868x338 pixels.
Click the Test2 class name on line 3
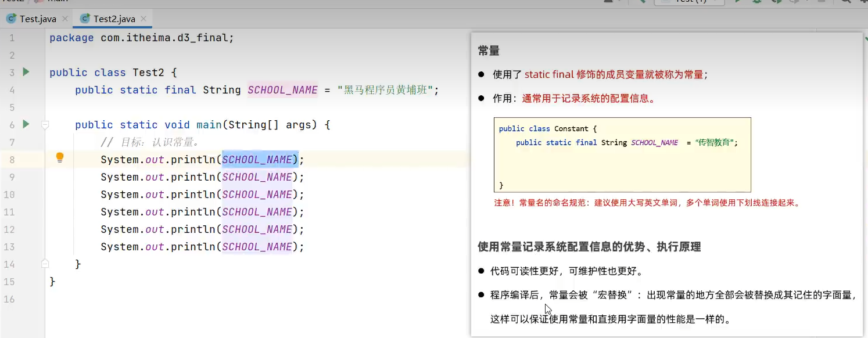[x=149, y=73]
